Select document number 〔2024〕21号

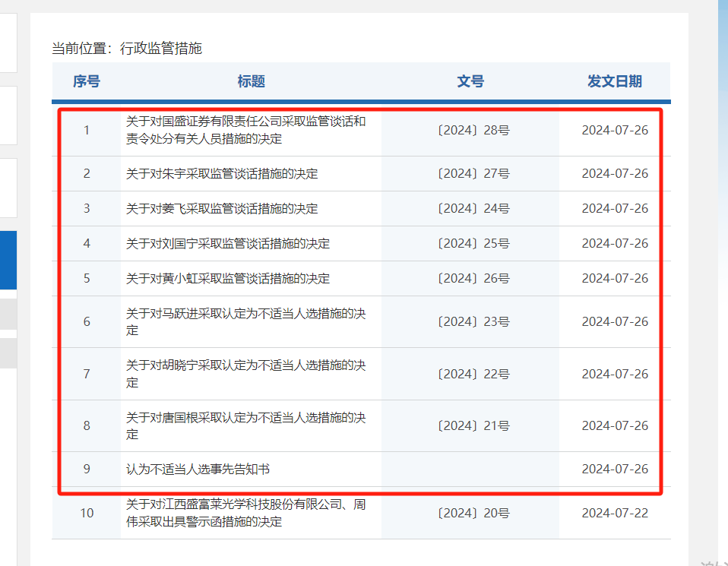pos(473,425)
